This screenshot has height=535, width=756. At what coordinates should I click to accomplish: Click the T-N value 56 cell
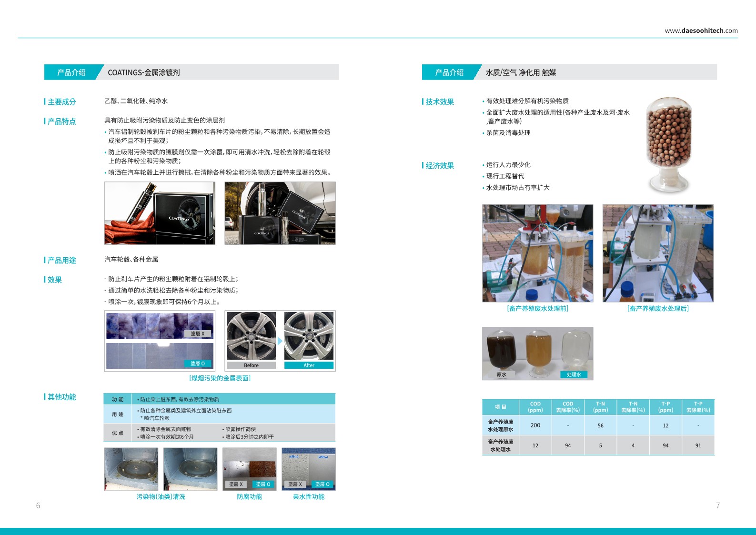pyautogui.click(x=600, y=425)
